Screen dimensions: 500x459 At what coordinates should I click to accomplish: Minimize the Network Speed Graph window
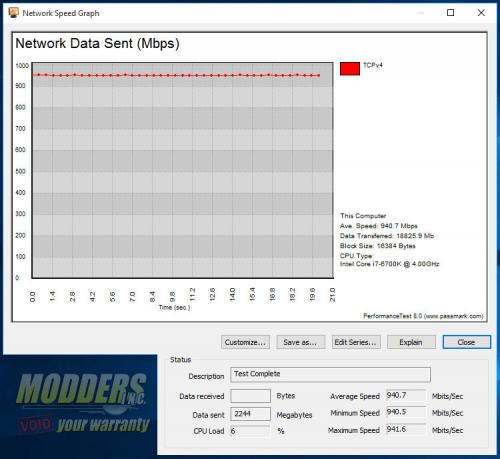pos(421,13)
